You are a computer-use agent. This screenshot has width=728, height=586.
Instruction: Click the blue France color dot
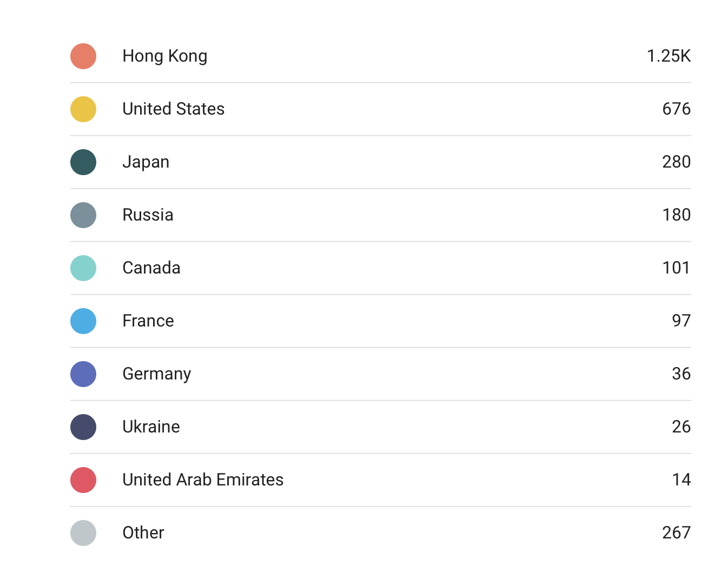(x=83, y=321)
